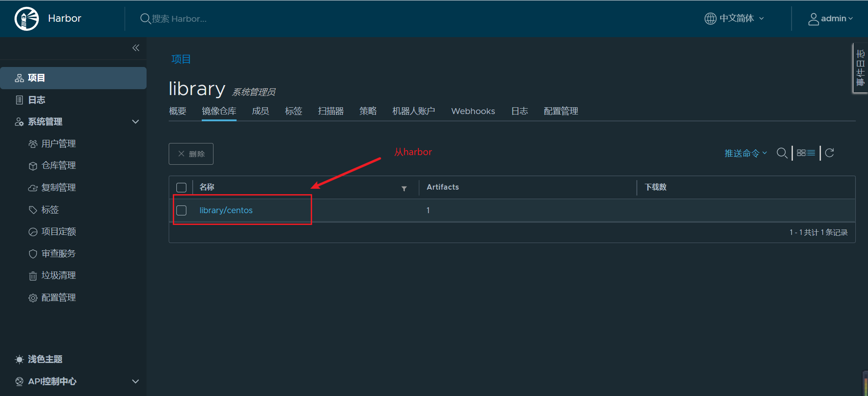Refresh the repository list
This screenshot has width=868, height=396.
pyautogui.click(x=829, y=153)
